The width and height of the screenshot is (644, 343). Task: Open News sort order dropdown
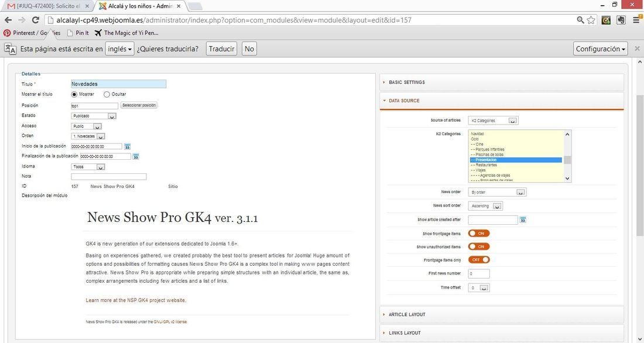pyautogui.click(x=485, y=206)
